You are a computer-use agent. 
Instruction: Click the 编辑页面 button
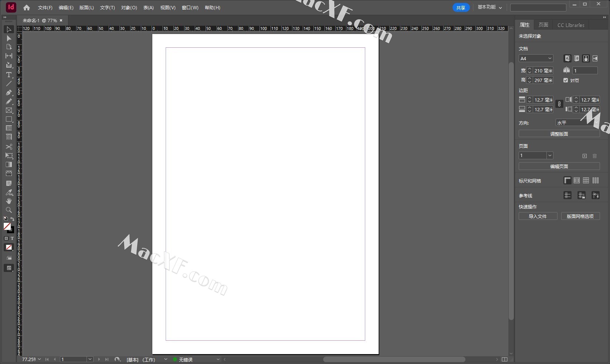[x=559, y=166]
